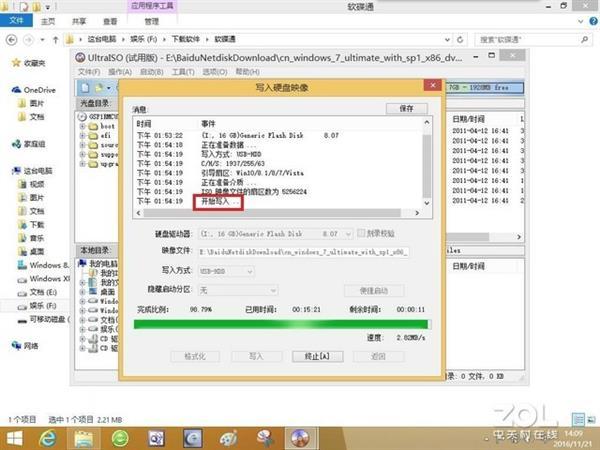Image resolution: width=600 pixels, height=450 pixels.
Task: Open UltraISO 工具(T) menu
Action: point(183,72)
